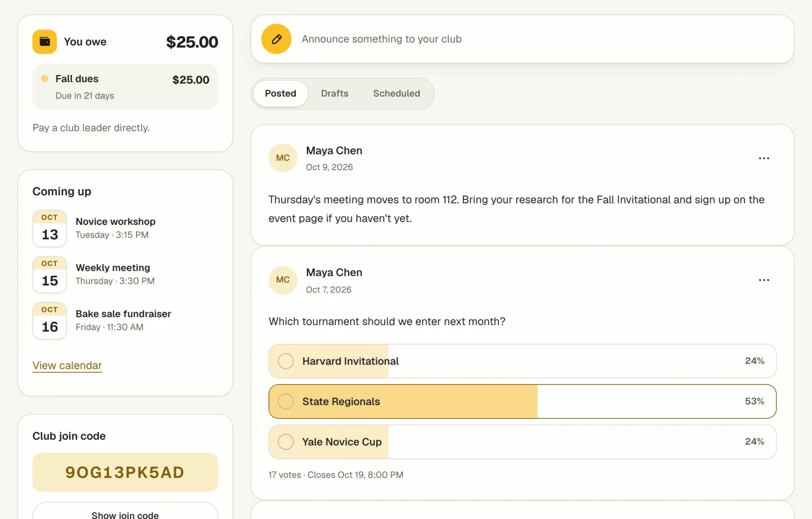The image size is (812, 519).
Task: Click the Due in 21 days text
Action: coord(85,95)
